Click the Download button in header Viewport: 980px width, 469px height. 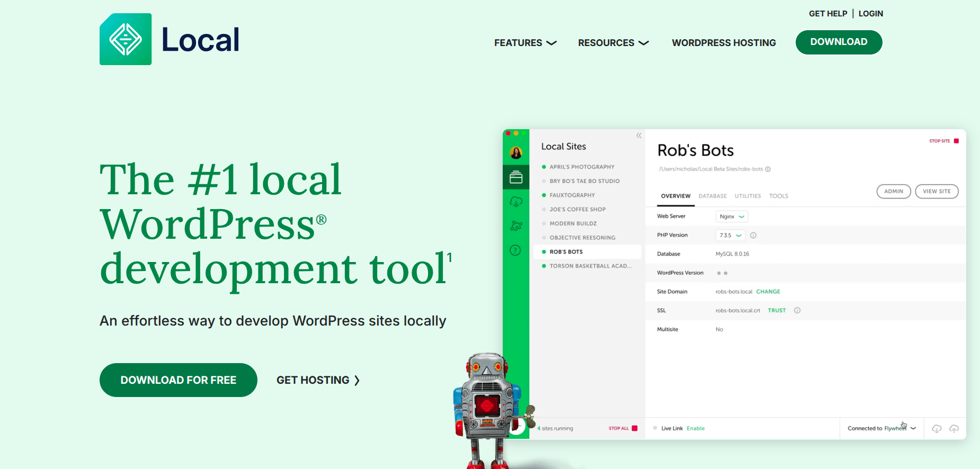point(839,42)
